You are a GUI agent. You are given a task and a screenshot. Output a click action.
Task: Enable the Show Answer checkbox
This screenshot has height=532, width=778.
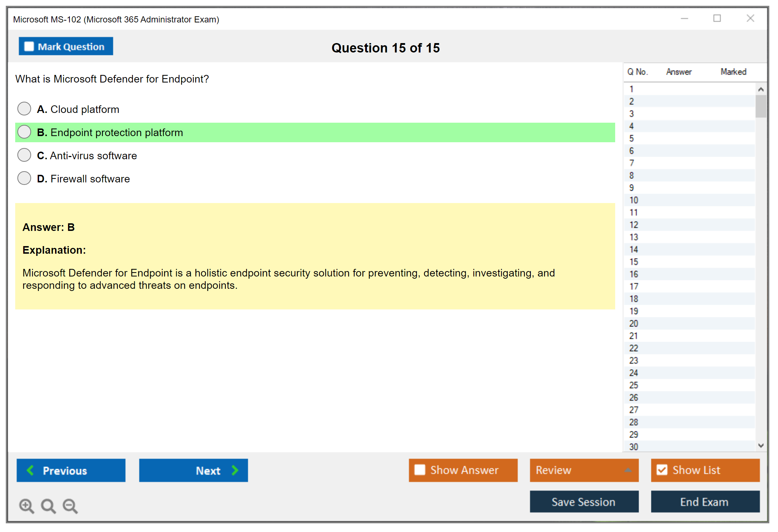coord(420,470)
